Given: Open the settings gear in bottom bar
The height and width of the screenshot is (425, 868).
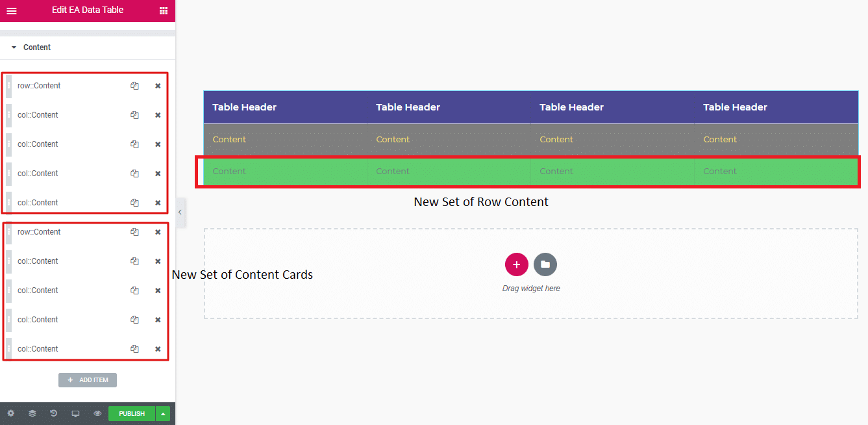Looking at the screenshot, I should coord(10,413).
